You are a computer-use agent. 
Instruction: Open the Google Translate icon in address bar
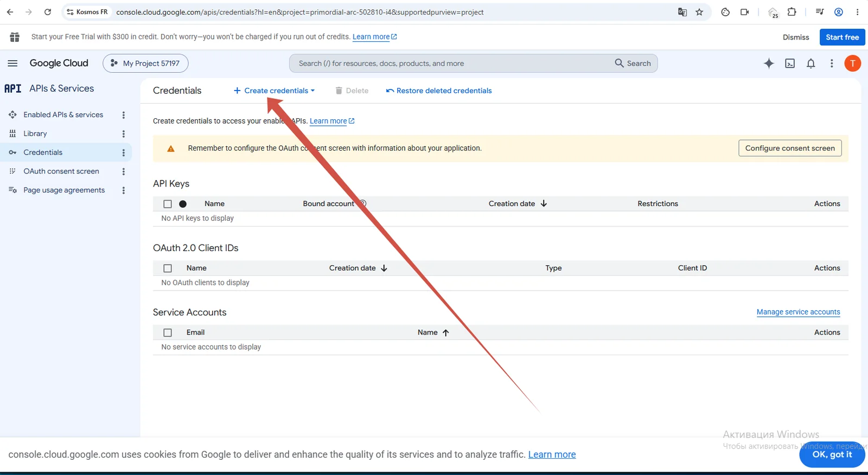pyautogui.click(x=682, y=12)
